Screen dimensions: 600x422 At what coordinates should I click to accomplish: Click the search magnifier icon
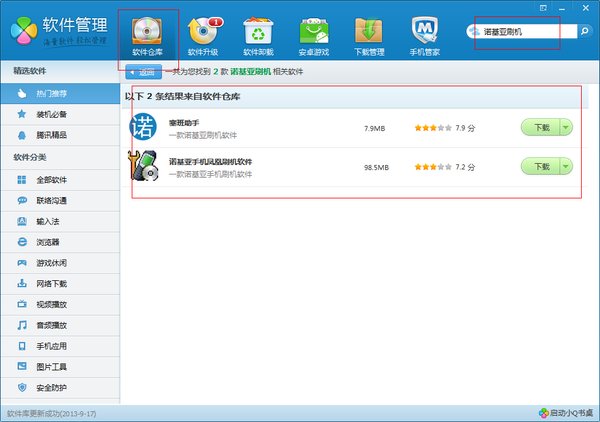pyautogui.click(x=582, y=32)
